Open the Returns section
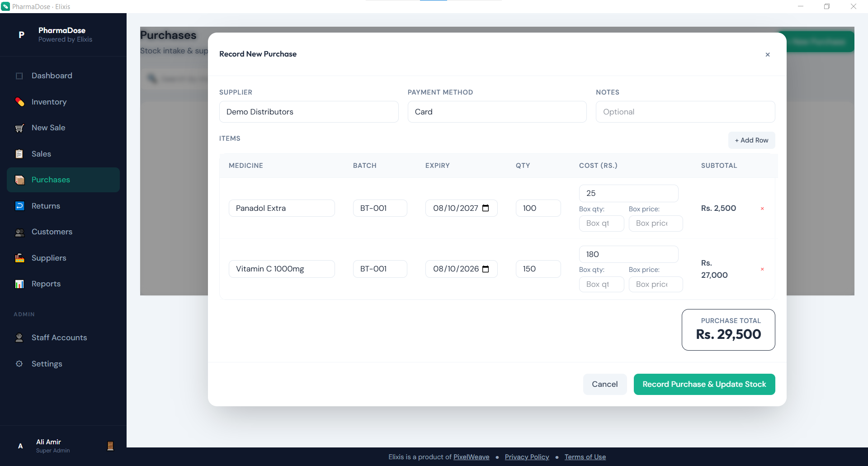This screenshot has width=868, height=466. click(x=63, y=206)
